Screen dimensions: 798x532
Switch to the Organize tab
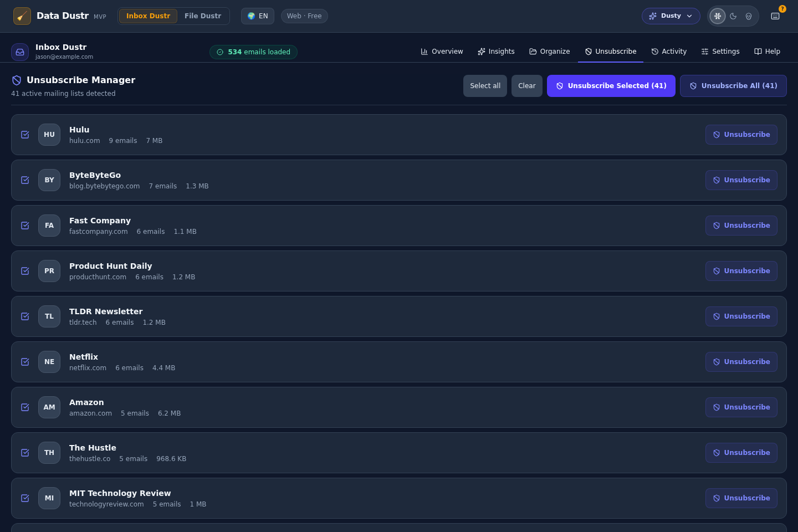pyautogui.click(x=550, y=52)
